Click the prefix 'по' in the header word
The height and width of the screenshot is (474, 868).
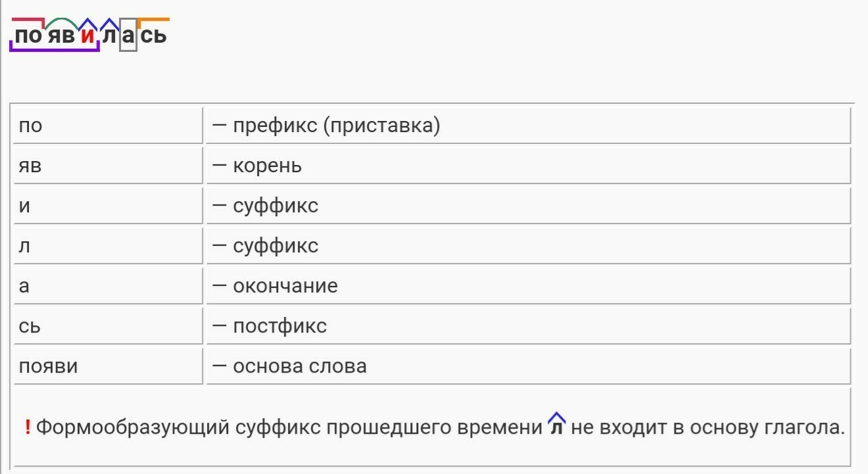28,36
